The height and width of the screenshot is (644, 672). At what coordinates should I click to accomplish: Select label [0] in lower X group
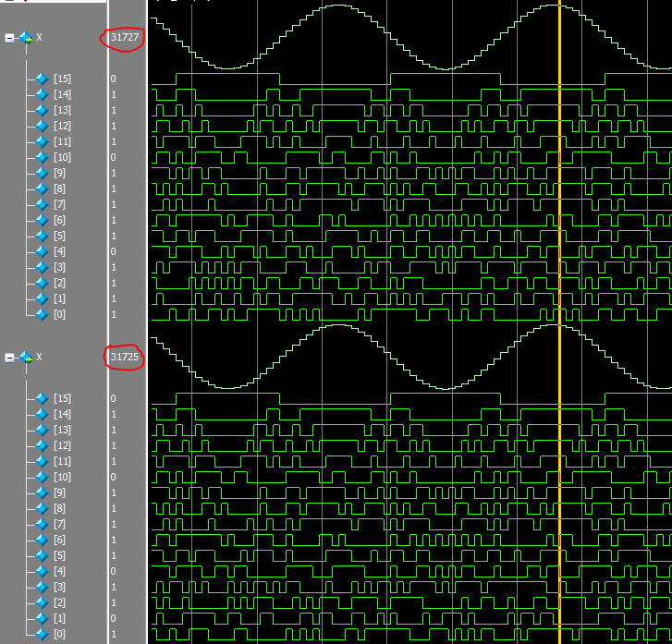pyautogui.click(x=59, y=634)
